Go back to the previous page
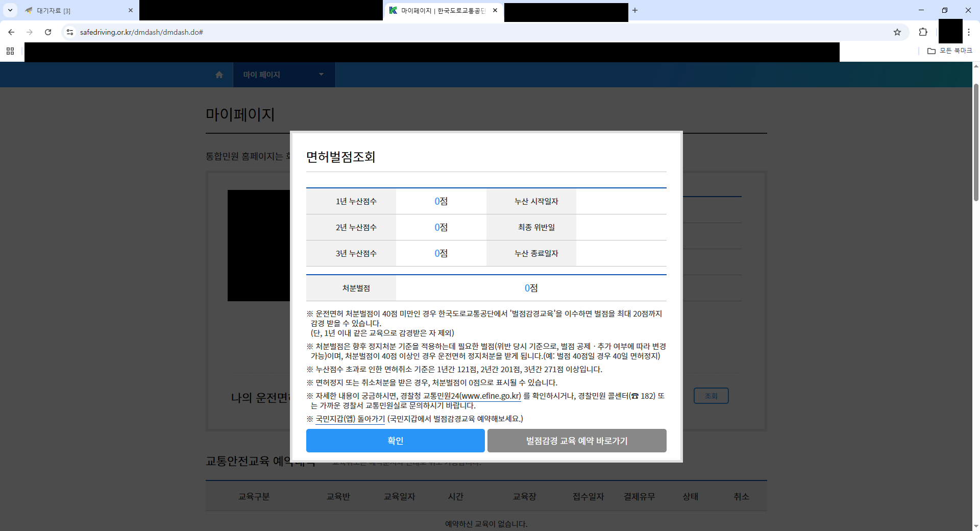 point(11,32)
